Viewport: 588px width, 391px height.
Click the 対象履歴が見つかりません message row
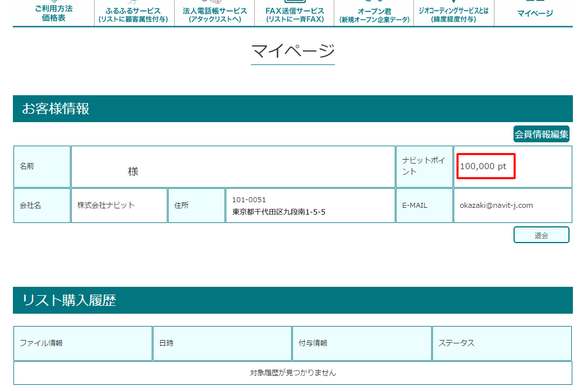click(292, 373)
